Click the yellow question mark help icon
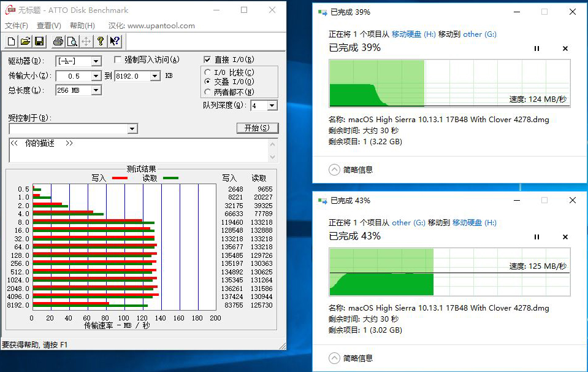 click(x=100, y=41)
